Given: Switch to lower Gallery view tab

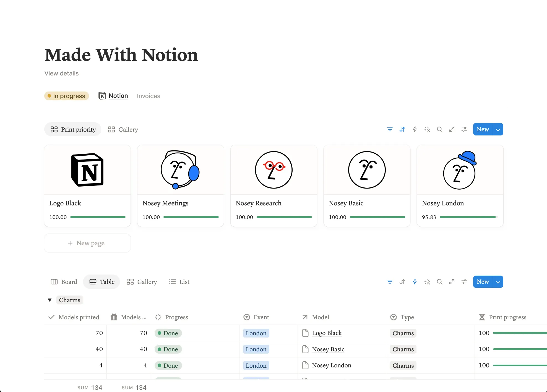Looking at the screenshot, I should 142,282.
